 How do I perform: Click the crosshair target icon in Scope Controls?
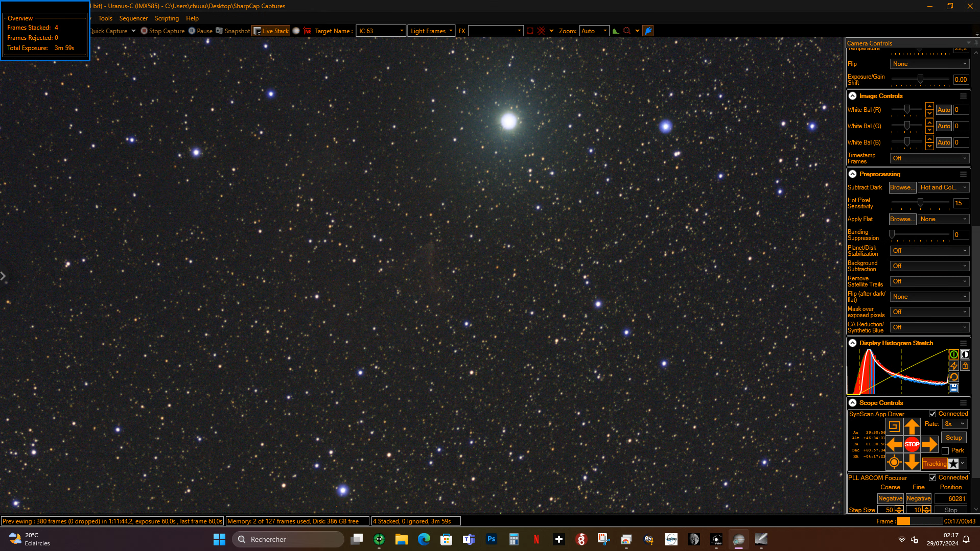pyautogui.click(x=894, y=463)
